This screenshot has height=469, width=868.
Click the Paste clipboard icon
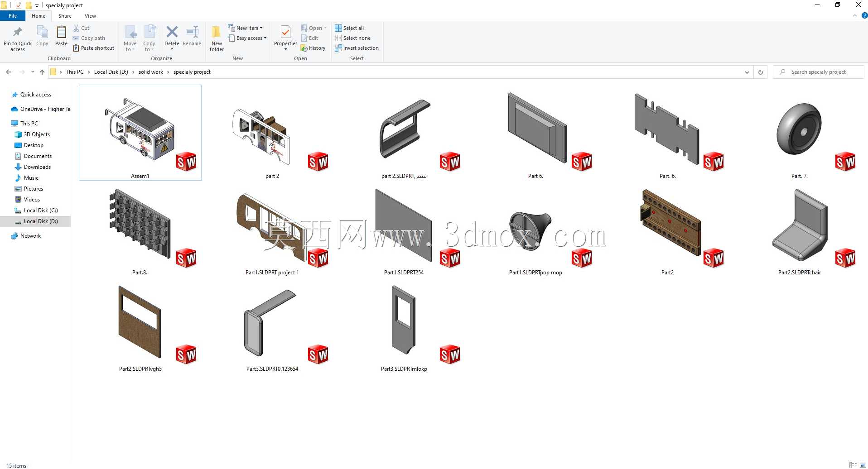pyautogui.click(x=61, y=33)
